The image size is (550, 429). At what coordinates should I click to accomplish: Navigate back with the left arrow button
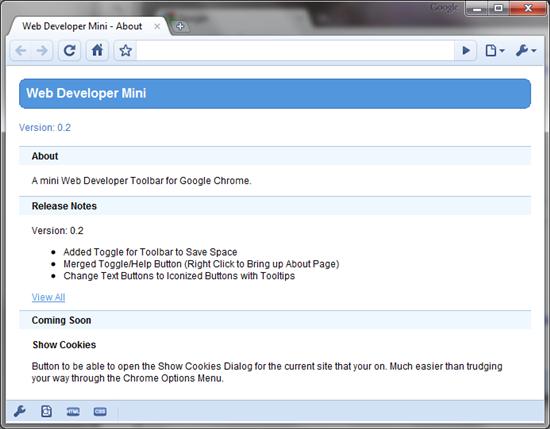[21, 51]
